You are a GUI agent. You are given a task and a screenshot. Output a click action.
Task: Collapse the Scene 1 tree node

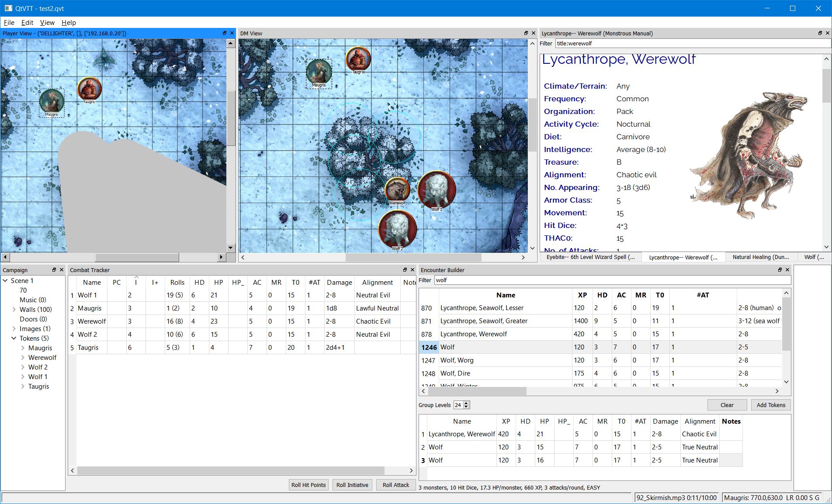pyautogui.click(x=6, y=280)
